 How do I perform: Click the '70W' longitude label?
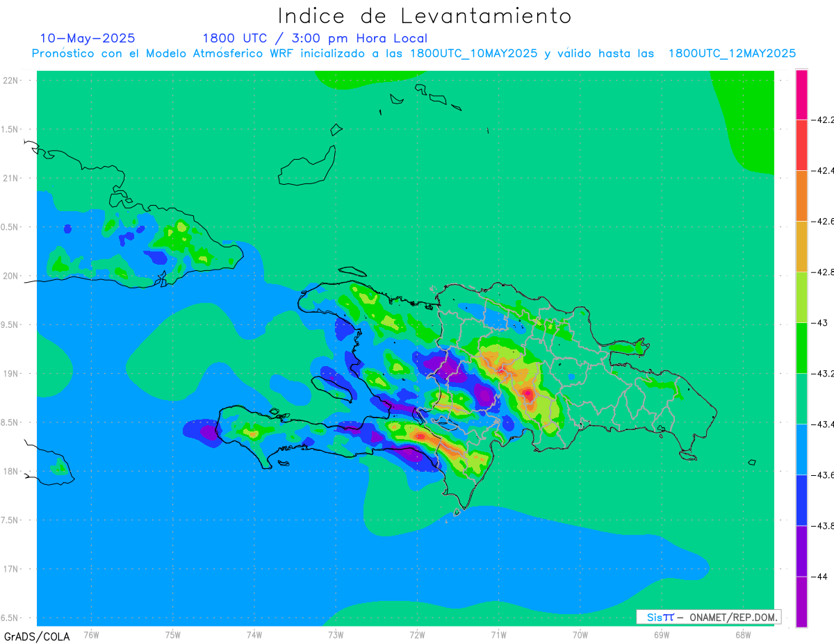click(580, 634)
